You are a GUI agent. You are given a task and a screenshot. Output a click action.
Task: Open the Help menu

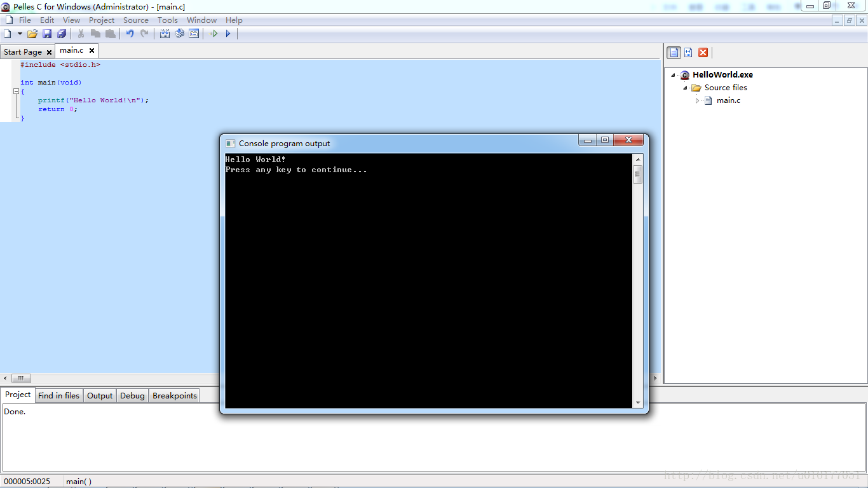(234, 20)
